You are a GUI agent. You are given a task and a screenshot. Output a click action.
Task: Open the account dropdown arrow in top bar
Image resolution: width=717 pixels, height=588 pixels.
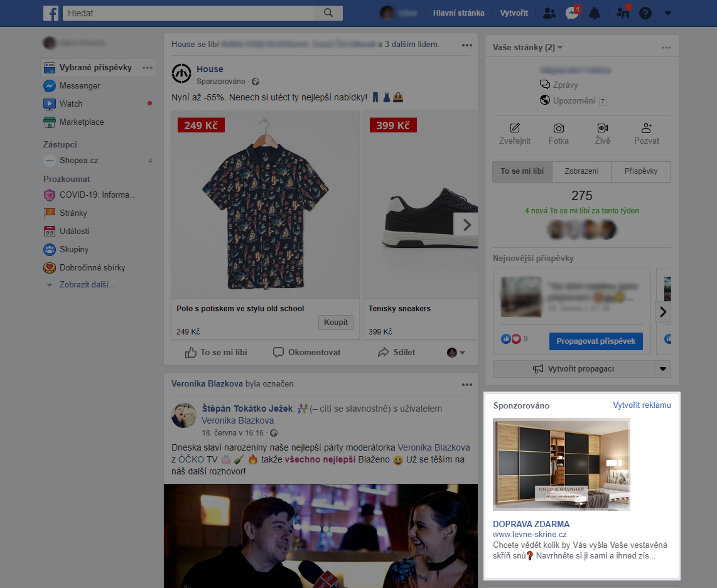[x=667, y=13]
